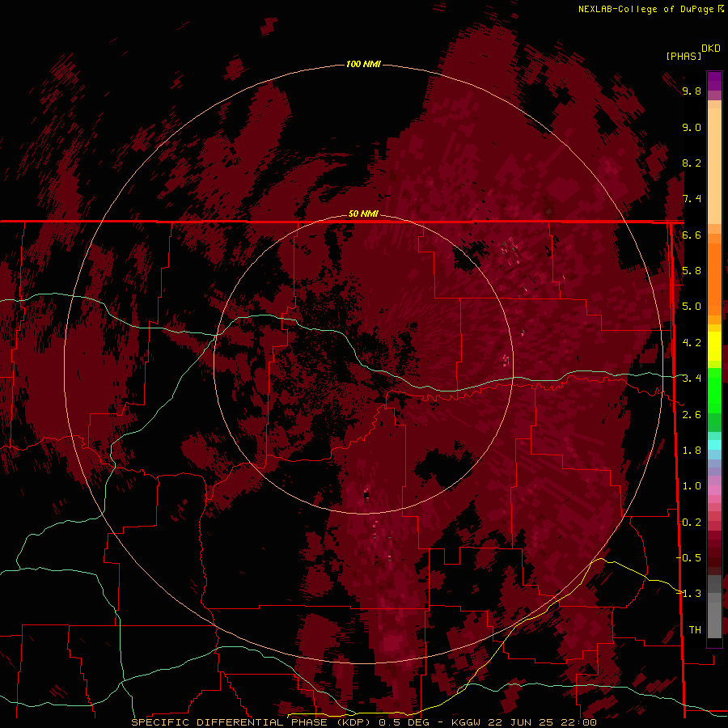This screenshot has height=728, width=728.
Task: Click the yellow segment of color bar
Action: (x=714, y=346)
